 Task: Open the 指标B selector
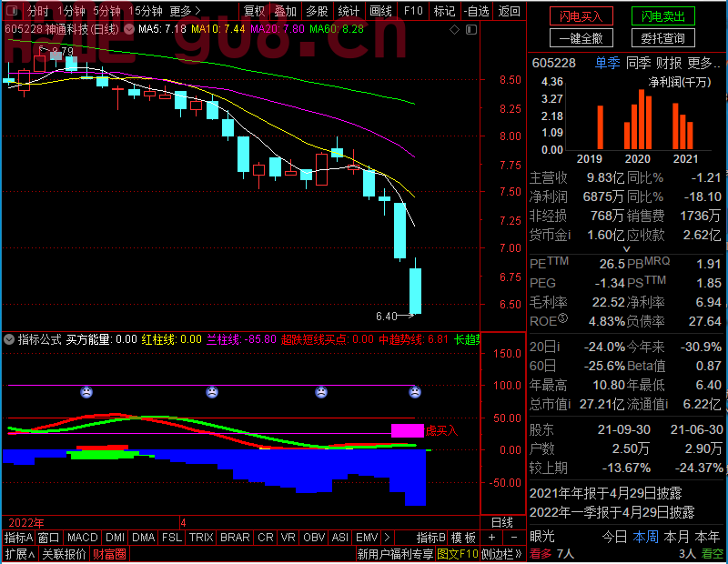pyautogui.click(x=431, y=538)
